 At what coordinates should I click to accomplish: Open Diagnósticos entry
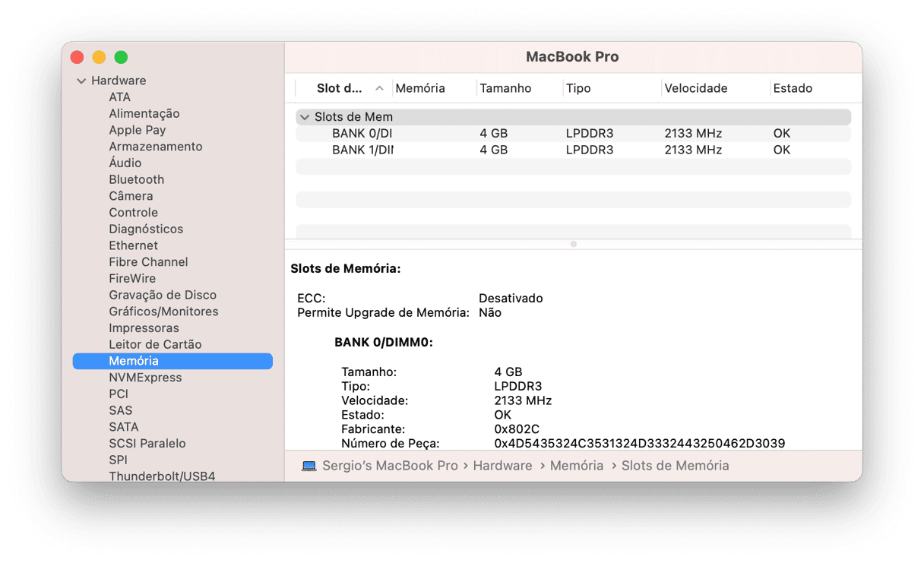(x=146, y=229)
